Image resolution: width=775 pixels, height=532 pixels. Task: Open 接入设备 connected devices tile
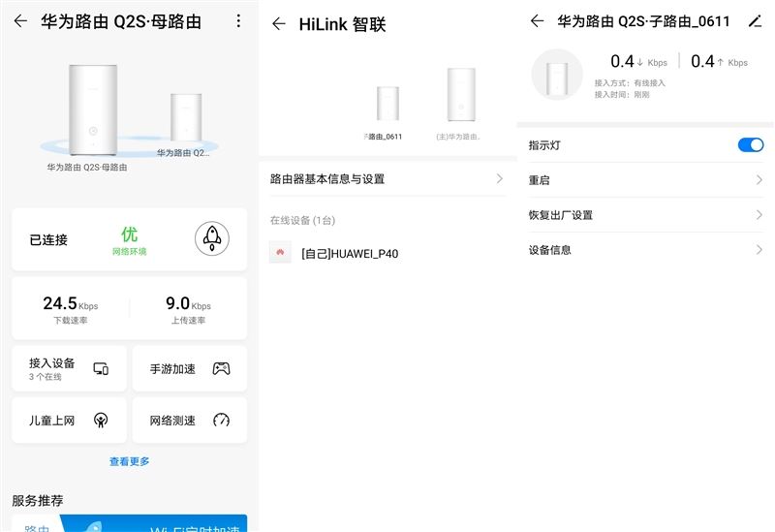(x=69, y=368)
